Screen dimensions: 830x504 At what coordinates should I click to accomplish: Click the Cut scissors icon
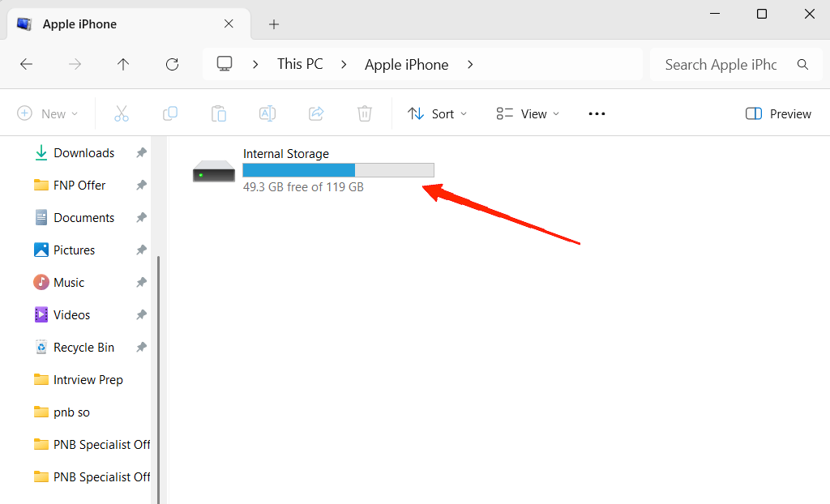122,113
